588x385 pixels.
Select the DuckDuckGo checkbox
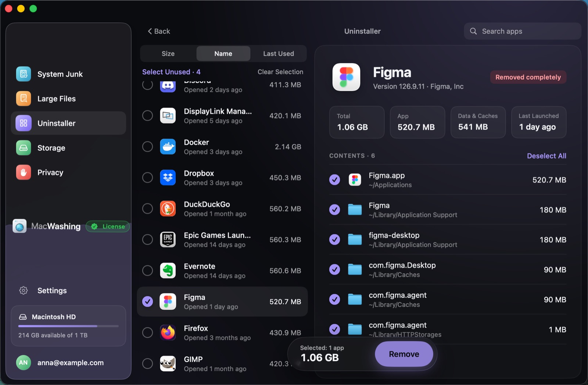point(147,208)
